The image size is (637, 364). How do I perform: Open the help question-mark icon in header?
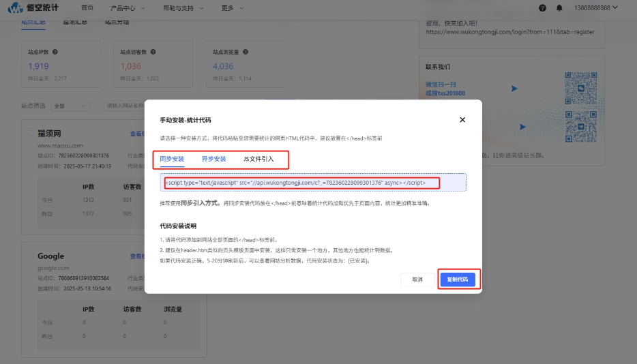(542, 7)
